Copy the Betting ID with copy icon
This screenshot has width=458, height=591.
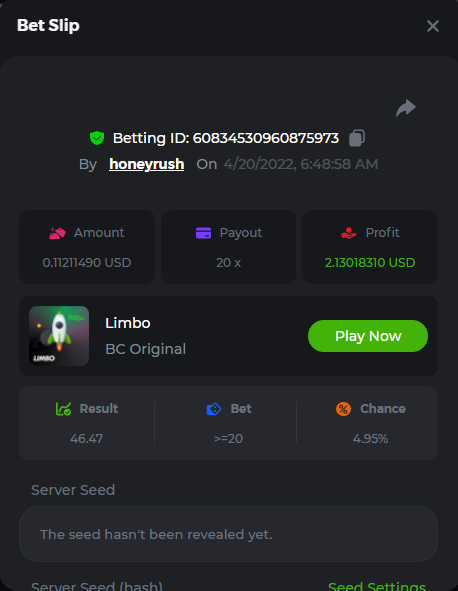(x=357, y=138)
